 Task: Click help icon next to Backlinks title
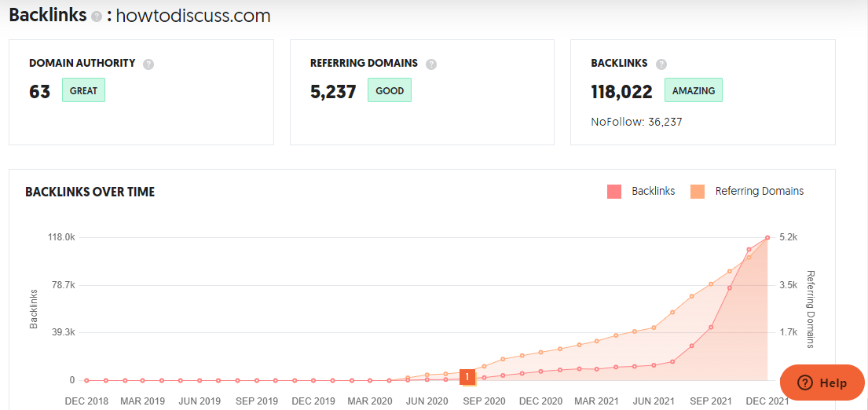click(x=97, y=16)
